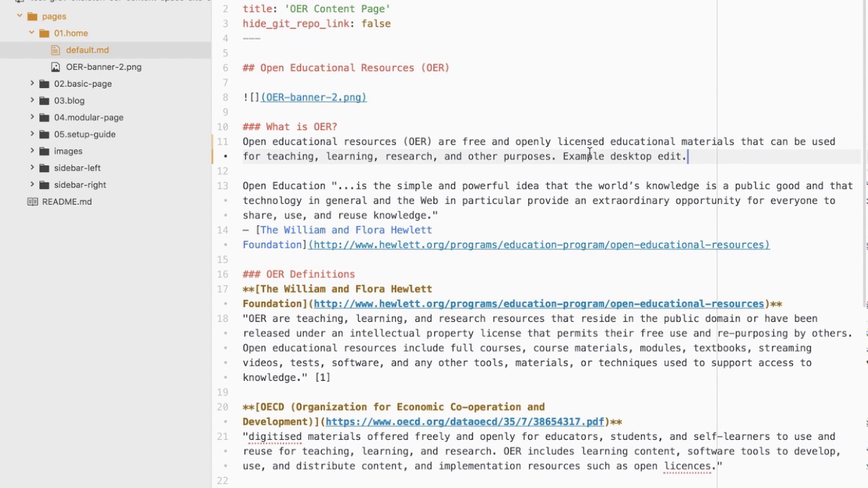The height and width of the screenshot is (488, 868).
Task: Click the oecd.org PDF URL
Action: coord(465,422)
